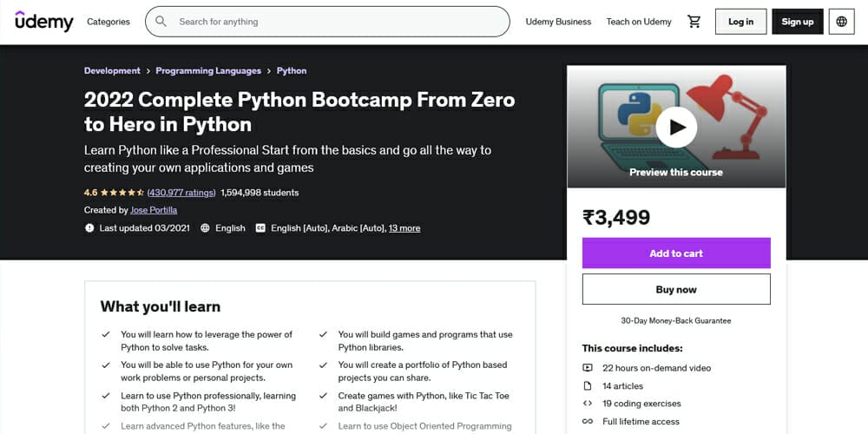Open the 430,977 ratings link

coord(181,193)
